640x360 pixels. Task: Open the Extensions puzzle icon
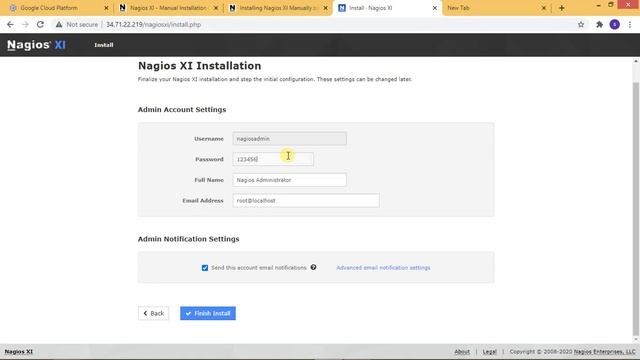click(599, 24)
